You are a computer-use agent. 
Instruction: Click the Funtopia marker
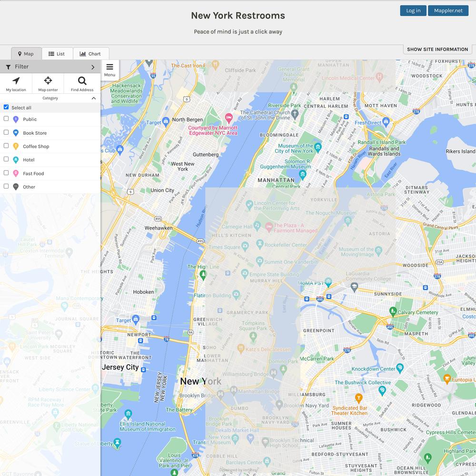click(447, 378)
